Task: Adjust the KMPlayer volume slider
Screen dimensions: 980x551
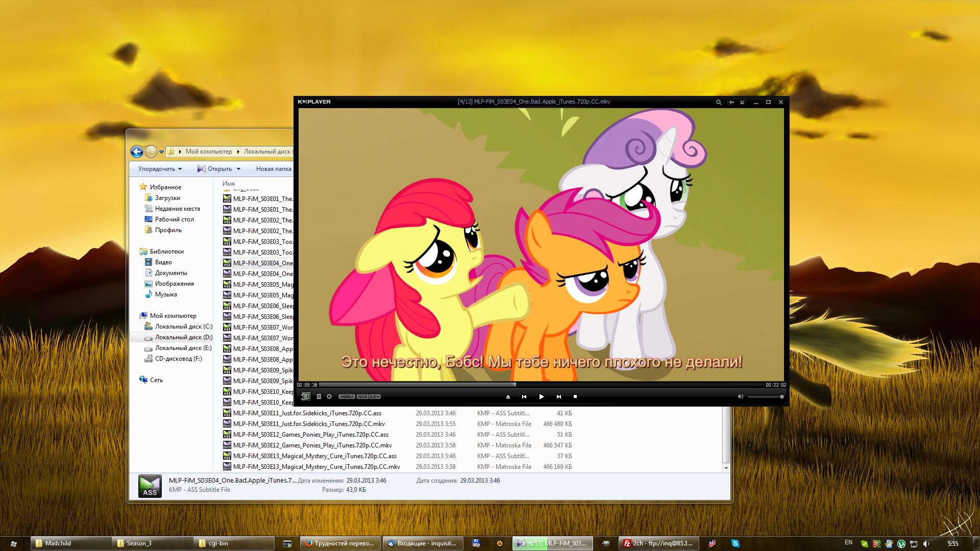Action: click(x=766, y=396)
